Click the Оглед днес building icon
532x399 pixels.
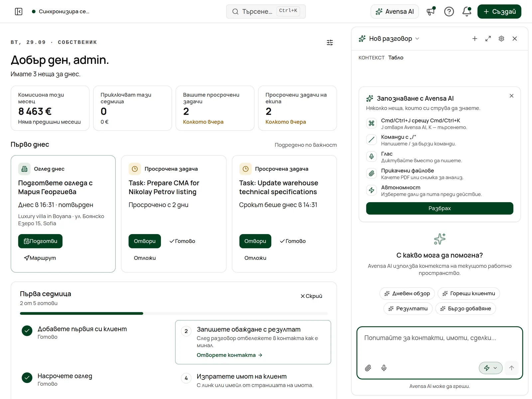point(24,169)
